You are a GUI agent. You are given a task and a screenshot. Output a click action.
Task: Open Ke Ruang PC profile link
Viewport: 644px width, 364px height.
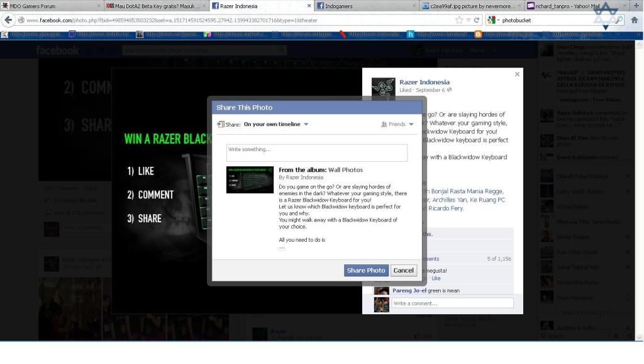click(487, 200)
